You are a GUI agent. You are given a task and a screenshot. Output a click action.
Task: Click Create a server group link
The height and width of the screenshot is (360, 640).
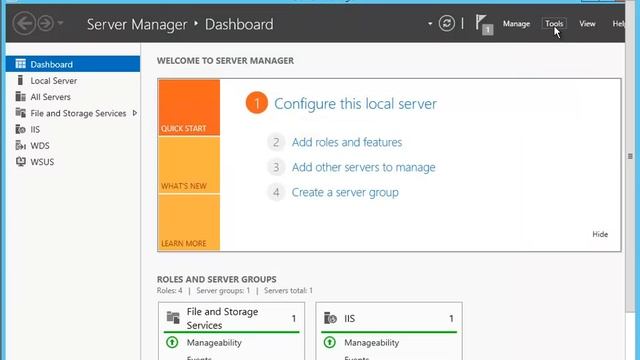point(345,192)
